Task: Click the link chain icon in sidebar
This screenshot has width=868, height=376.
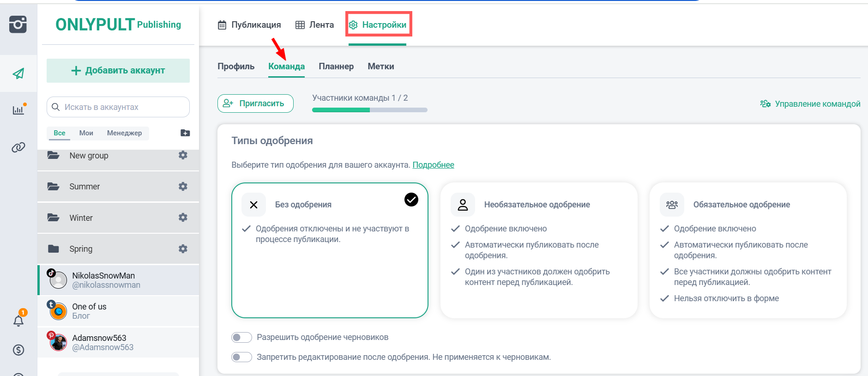Action: [x=18, y=147]
